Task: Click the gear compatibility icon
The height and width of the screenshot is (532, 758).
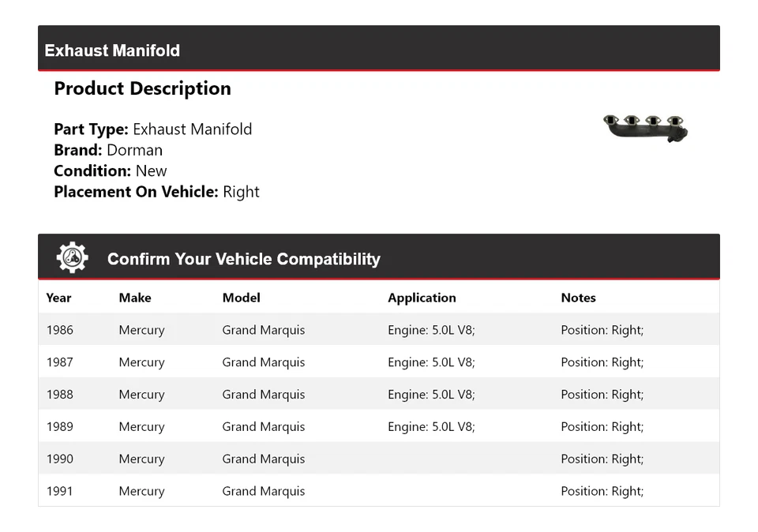Action: point(73,258)
